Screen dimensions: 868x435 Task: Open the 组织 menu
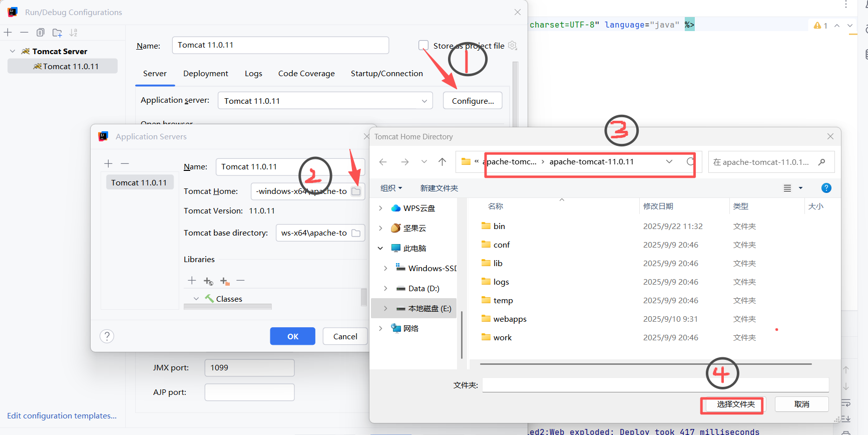pos(391,188)
